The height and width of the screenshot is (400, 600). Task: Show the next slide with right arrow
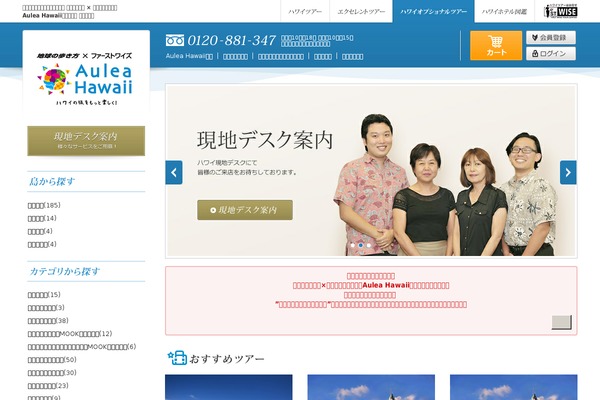coord(568,172)
